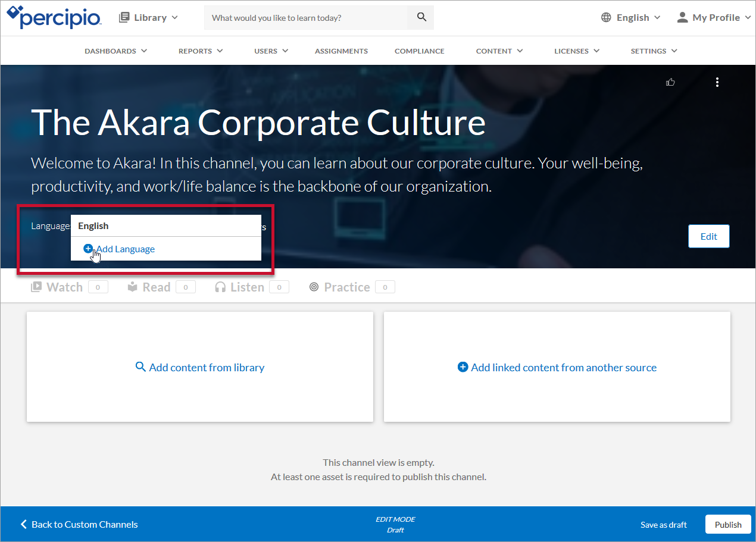The height and width of the screenshot is (542, 756).
Task: Open the Dashboards menu
Action: point(115,51)
